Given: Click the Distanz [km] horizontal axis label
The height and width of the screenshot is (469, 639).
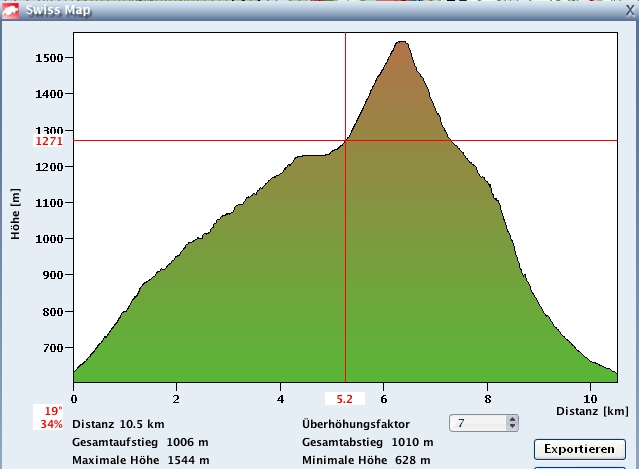Looking at the screenshot, I should click(x=592, y=411).
